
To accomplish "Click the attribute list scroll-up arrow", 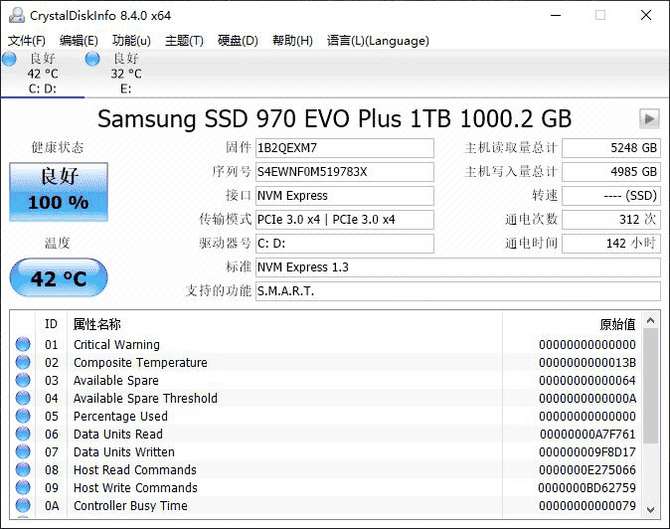I will [650, 320].
